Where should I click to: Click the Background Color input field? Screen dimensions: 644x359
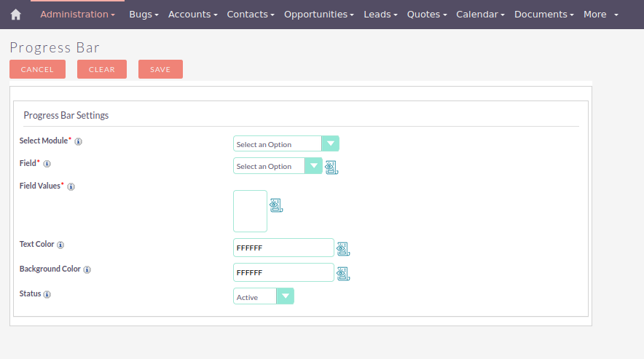tap(283, 272)
